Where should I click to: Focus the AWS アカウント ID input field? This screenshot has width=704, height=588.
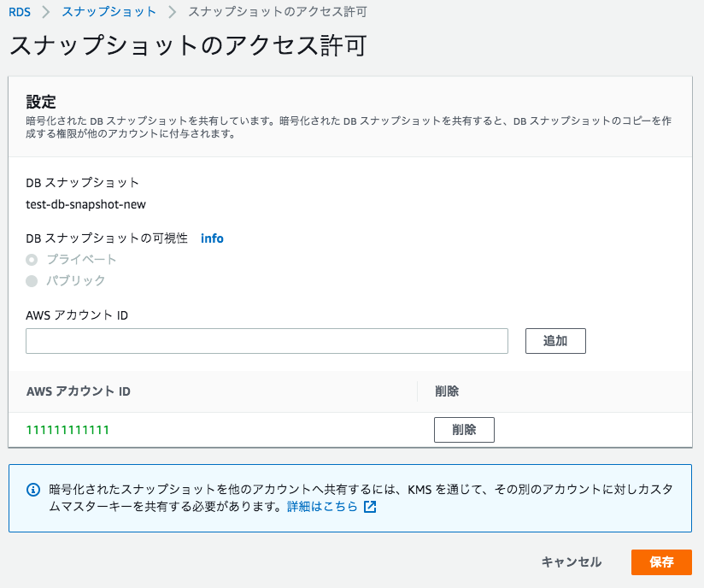(x=267, y=341)
